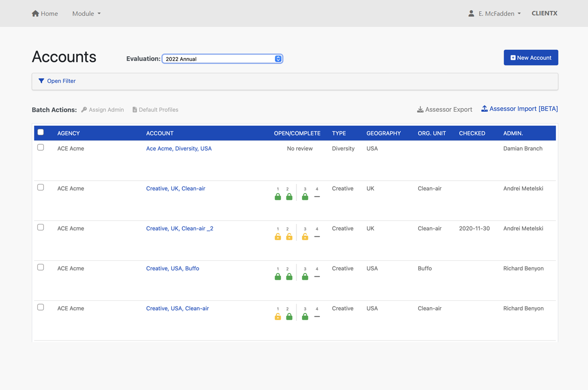Open the Creative, UK, Clean-air _2 account link

(x=180, y=228)
